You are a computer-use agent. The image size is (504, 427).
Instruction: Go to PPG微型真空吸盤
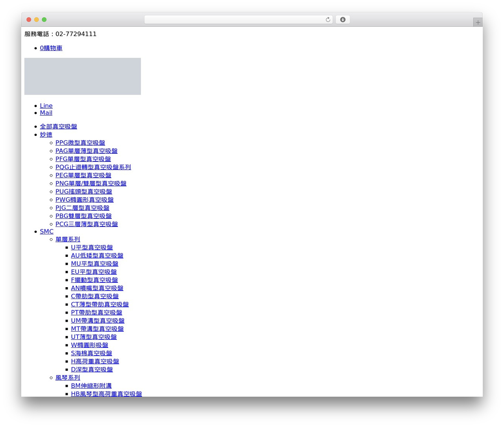[x=80, y=143]
